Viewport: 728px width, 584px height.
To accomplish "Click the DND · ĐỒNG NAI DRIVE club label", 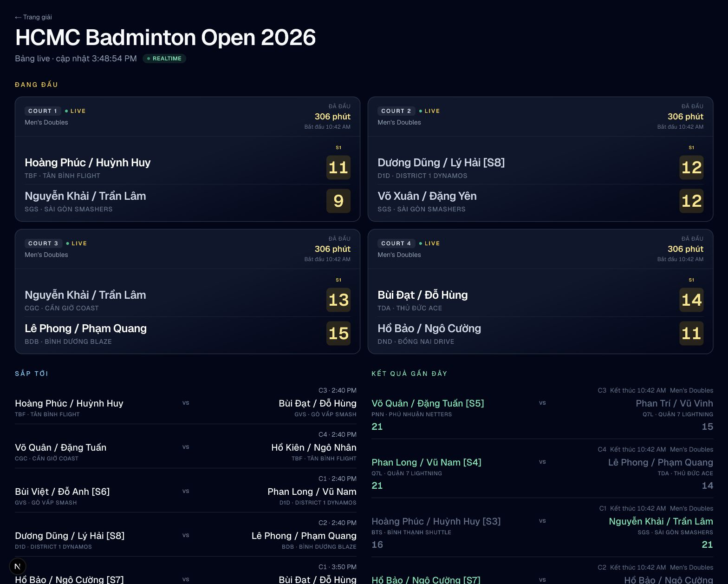I will [x=416, y=341].
